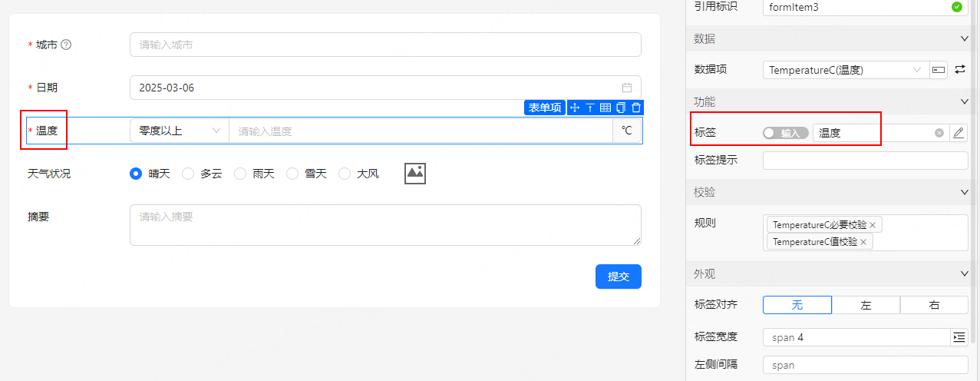Click the 左侧间隔 span field
This screenshot has height=381, width=980.
866,365
